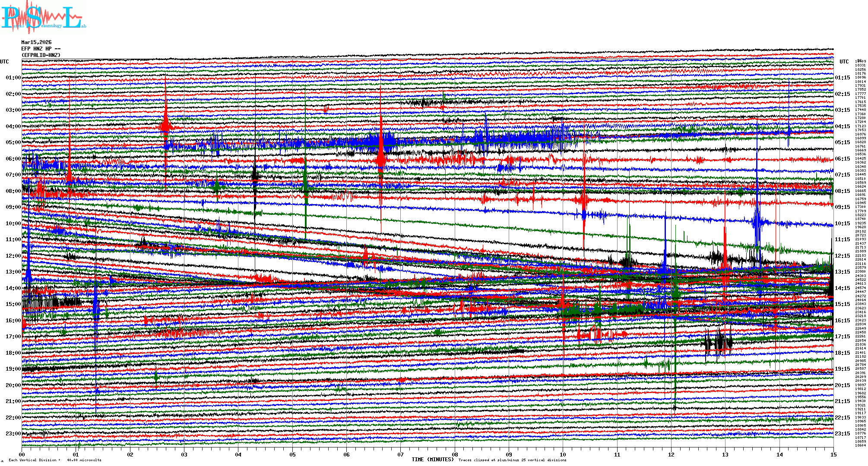Click minute marker 00 on bottom axis
The width and height of the screenshot is (868, 466).
click(x=22, y=454)
